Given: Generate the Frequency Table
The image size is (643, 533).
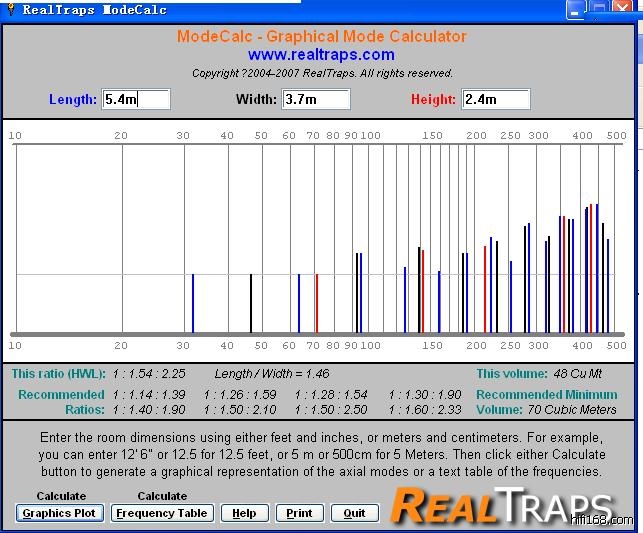Looking at the screenshot, I should point(162,513).
